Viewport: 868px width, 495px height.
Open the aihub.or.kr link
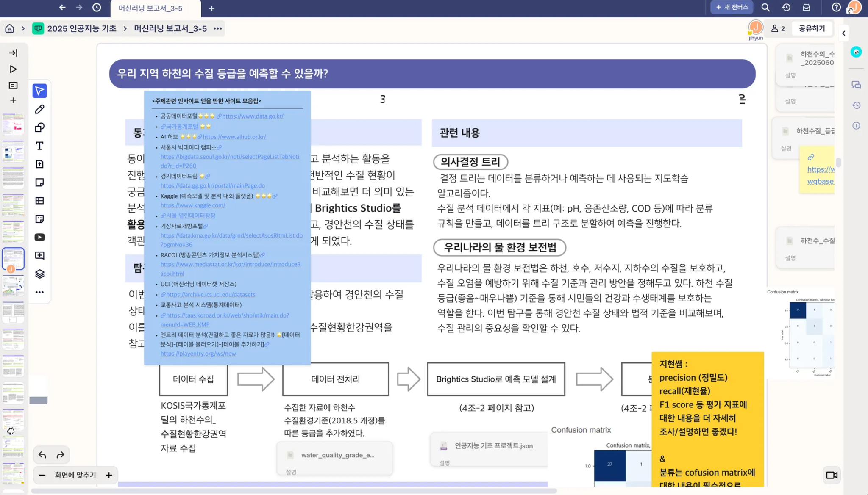point(234,137)
